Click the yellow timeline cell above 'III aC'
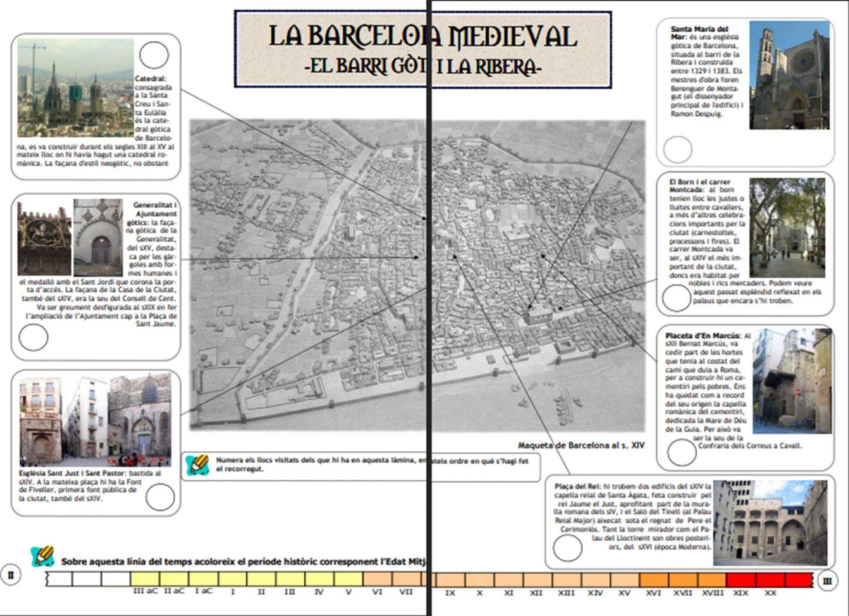The image size is (849, 616). point(145,579)
